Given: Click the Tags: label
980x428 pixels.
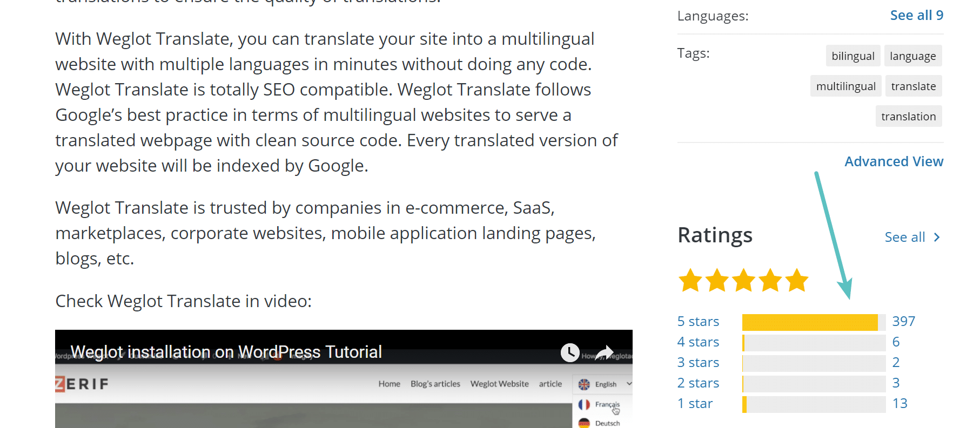Looking at the screenshot, I should click(693, 53).
